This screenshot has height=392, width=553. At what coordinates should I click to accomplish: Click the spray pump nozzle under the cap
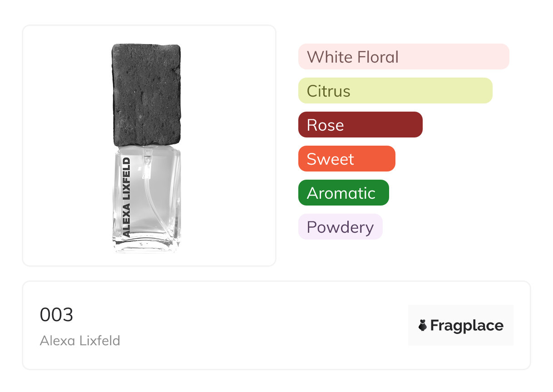click(x=147, y=164)
